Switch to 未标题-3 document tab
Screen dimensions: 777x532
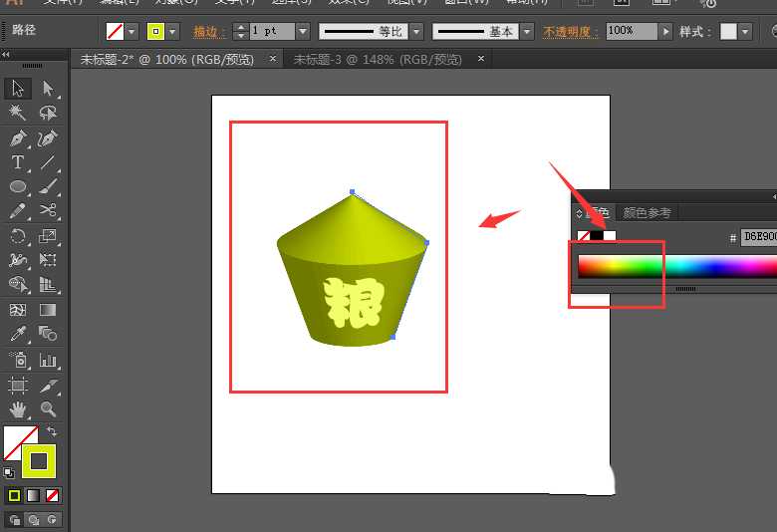pyautogui.click(x=378, y=60)
